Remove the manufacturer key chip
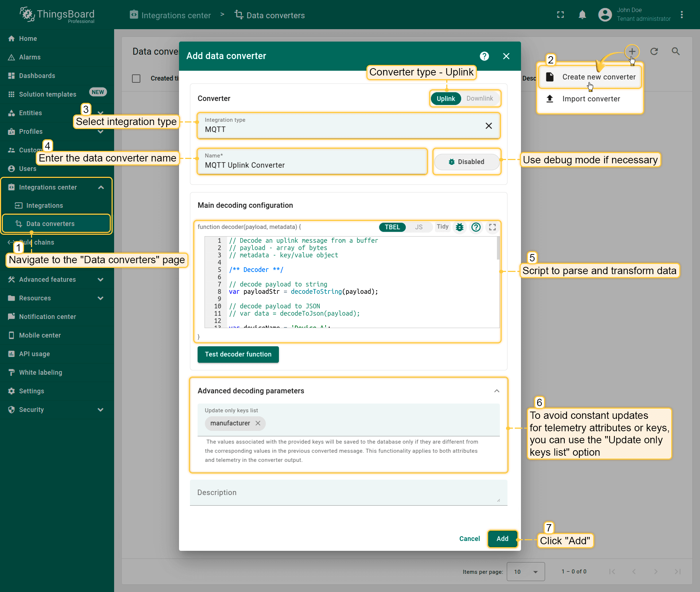700x592 pixels. pos(258,423)
